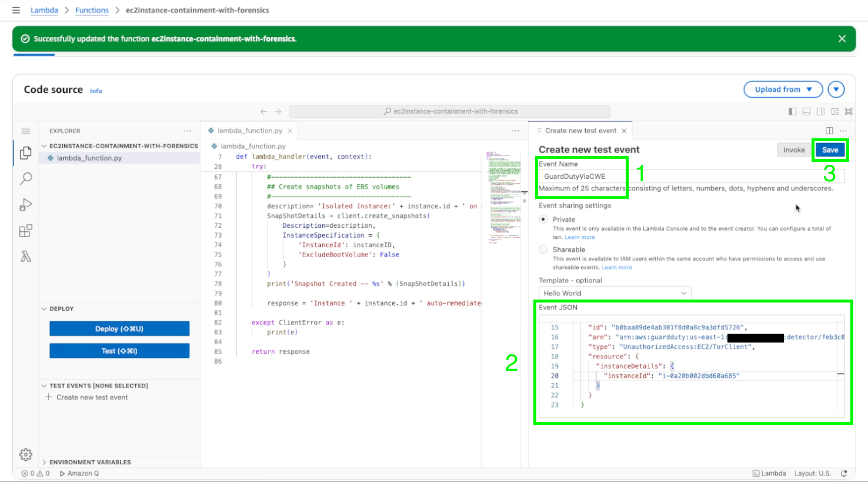Dismiss the green success banner

(842, 39)
